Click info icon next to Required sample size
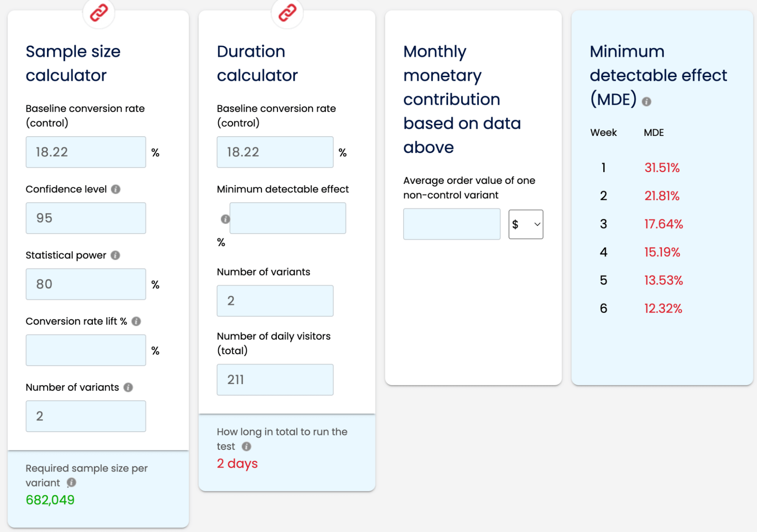 pos(71,482)
